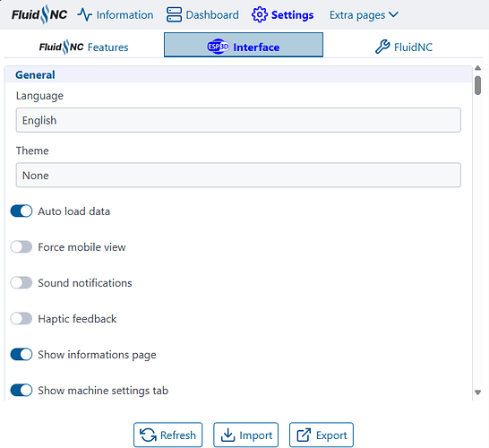The height and width of the screenshot is (448, 489).
Task: Turn off Show informations page toggle
Action: 21,355
